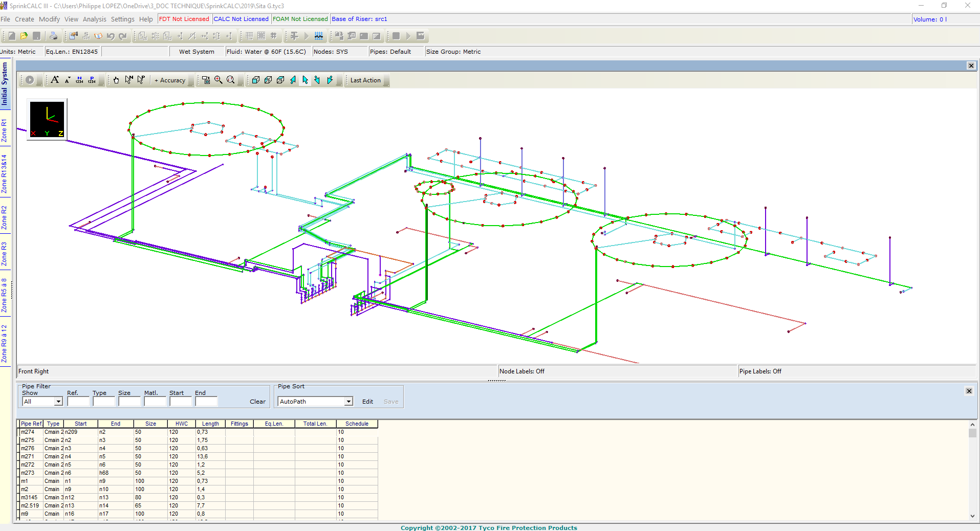
Task: Open a file with the folder icon
Action: click(x=24, y=36)
